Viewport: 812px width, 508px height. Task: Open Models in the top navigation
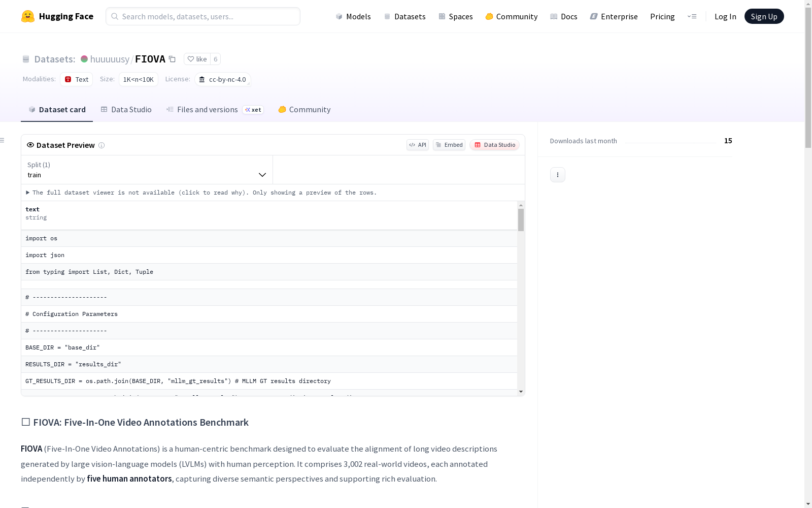pos(353,16)
